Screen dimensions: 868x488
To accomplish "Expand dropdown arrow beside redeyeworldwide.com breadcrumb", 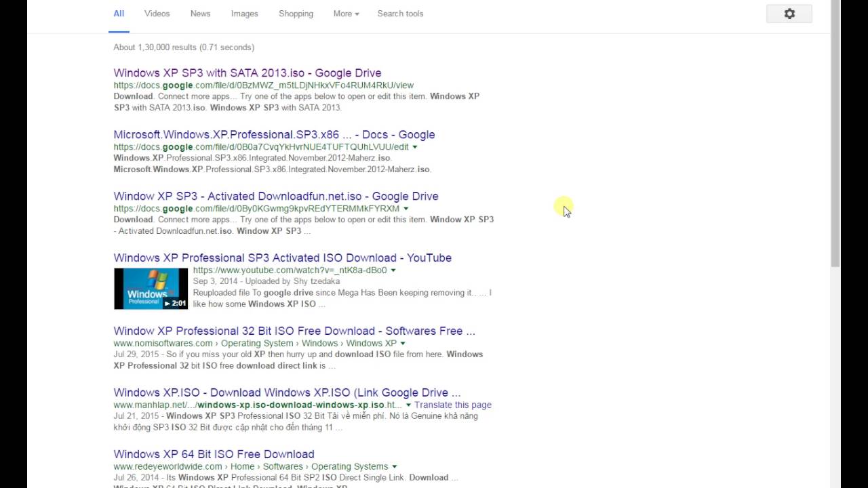I will [394, 467].
